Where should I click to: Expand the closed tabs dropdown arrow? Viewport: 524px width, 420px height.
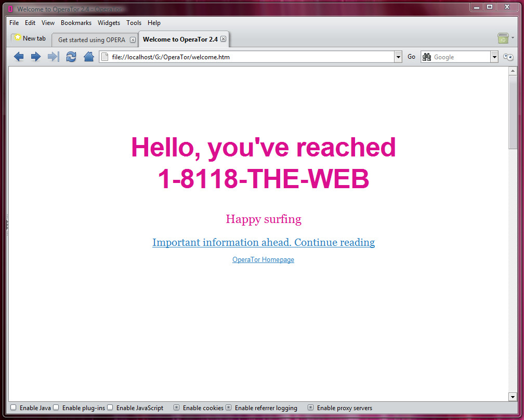(x=513, y=38)
